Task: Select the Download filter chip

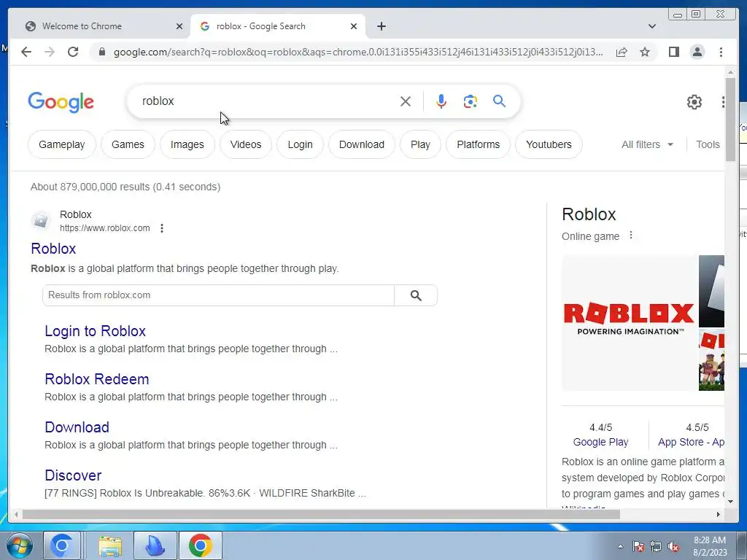Action: (x=362, y=144)
